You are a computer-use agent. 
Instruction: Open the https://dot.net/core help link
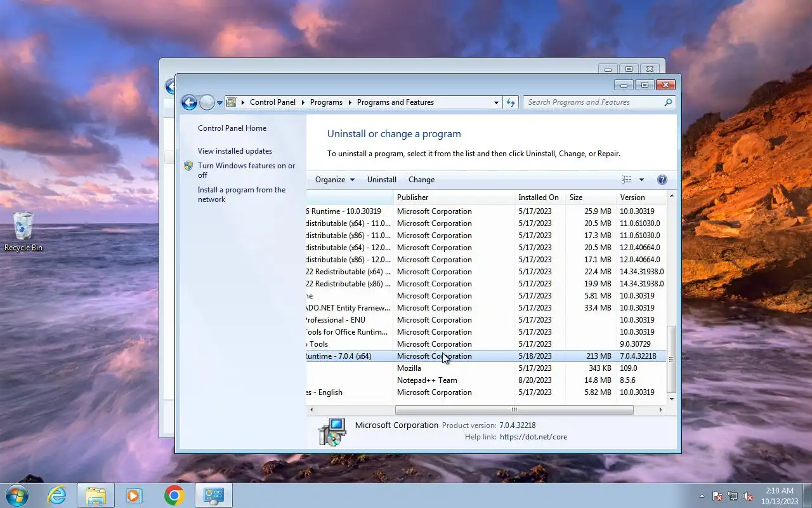(534, 437)
